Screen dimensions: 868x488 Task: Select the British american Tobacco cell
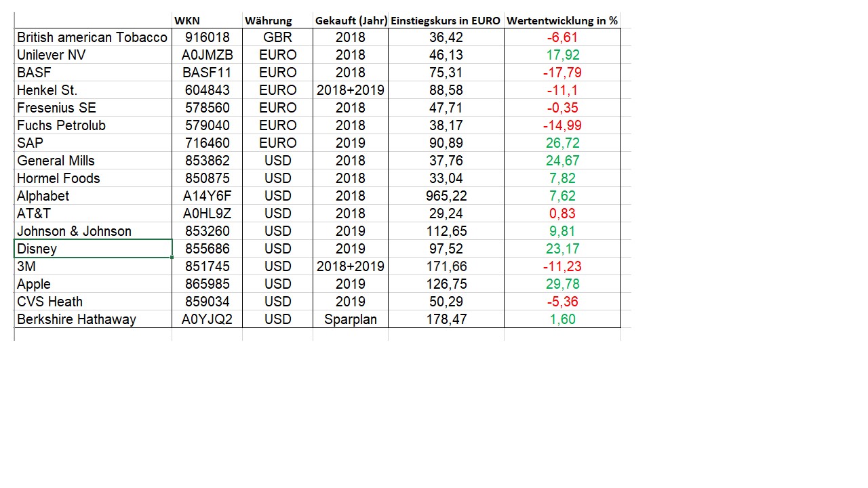(x=92, y=37)
